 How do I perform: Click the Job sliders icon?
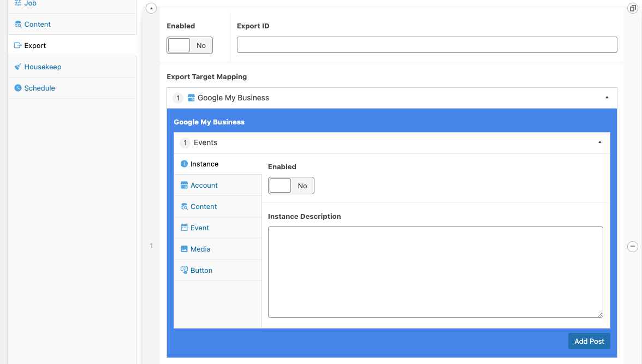pos(18,3)
